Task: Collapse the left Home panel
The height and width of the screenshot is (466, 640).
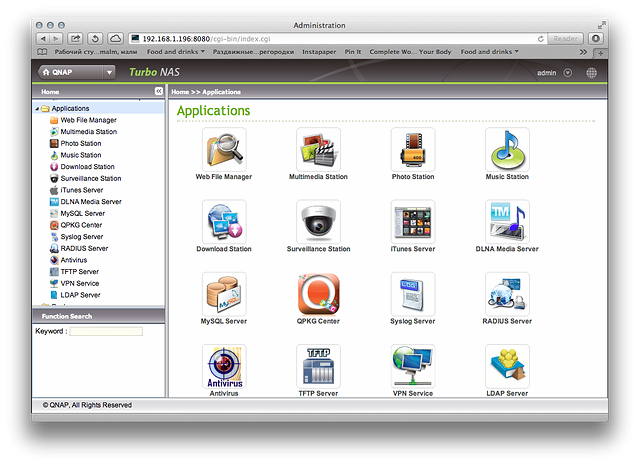Action: coord(159,91)
